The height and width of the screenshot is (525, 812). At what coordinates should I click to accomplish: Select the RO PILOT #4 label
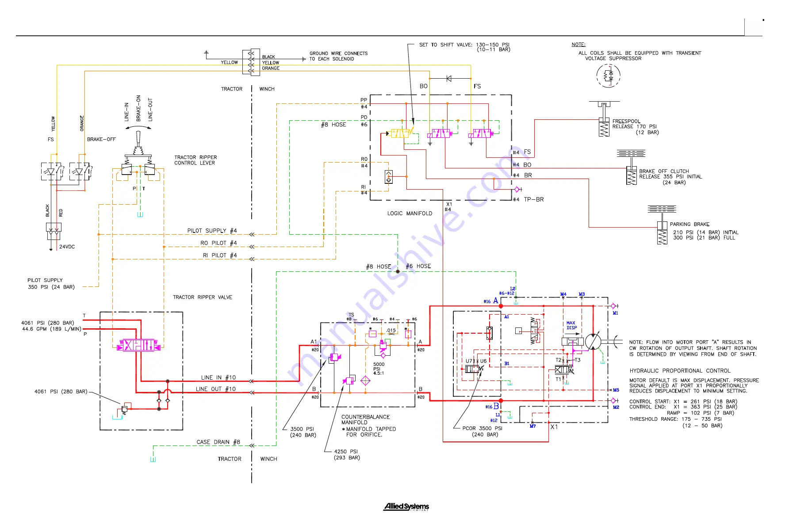pos(219,243)
